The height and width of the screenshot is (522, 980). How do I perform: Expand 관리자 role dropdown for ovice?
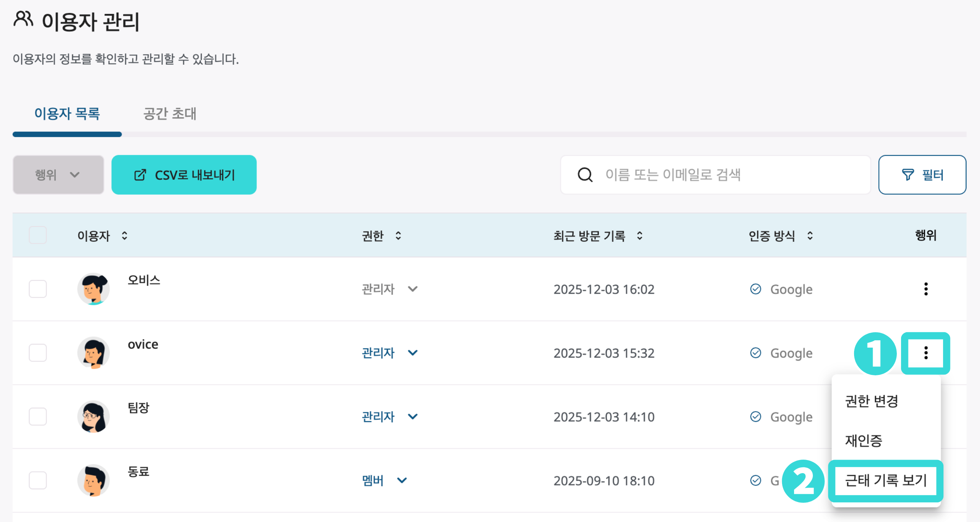(412, 353)
